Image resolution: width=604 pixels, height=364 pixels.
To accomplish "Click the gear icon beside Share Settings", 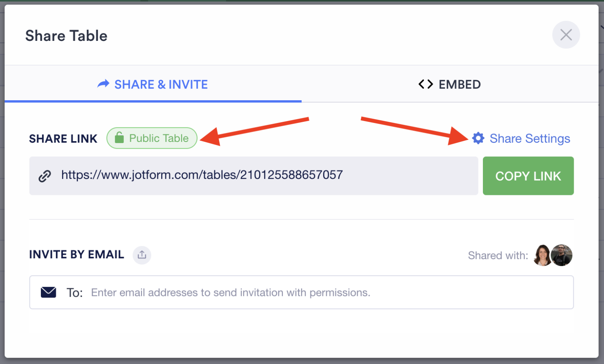I will click(478, 138).
